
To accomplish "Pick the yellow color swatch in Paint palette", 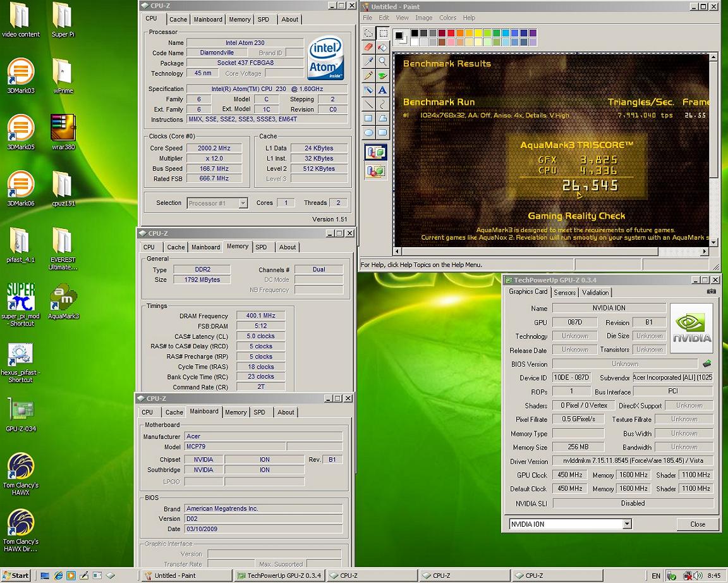I will coord(478,33).
